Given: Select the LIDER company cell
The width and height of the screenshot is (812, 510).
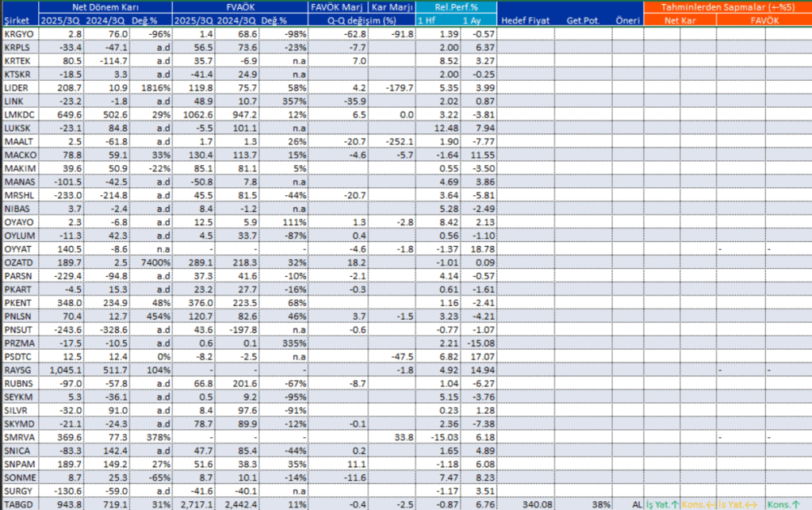Looking at the screenshot, I should (x=20, y=88).
